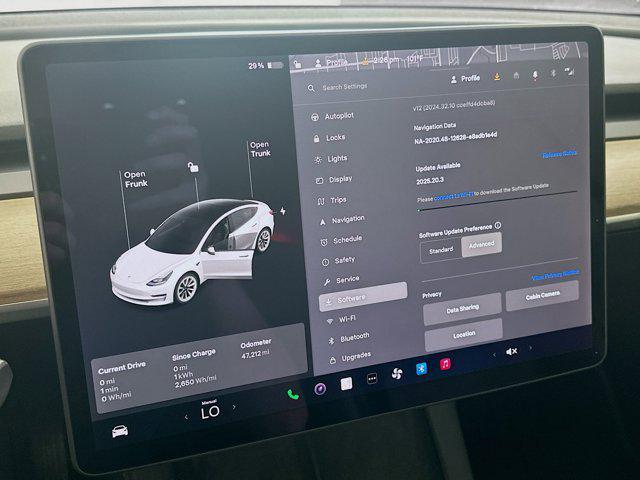Tap the Update Available 2025.20.3 text
Image resolution: width=640 pixels, height=480 pixels.
(438, 173)
